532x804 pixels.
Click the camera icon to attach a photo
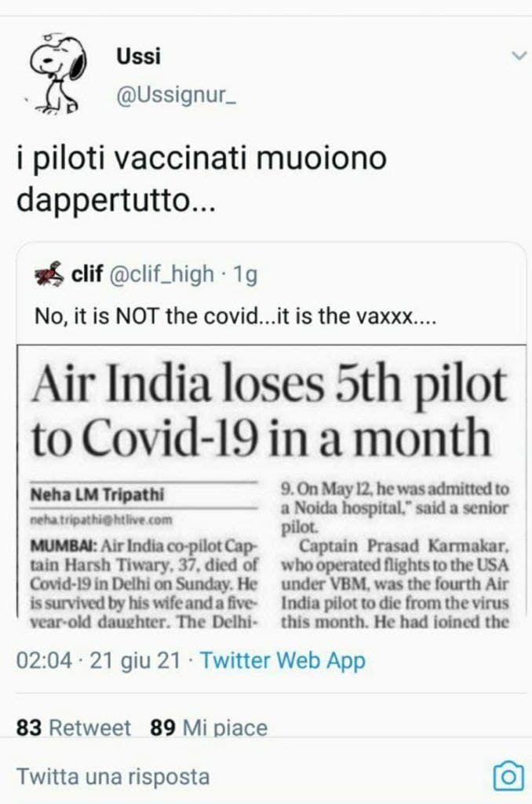click(507, 777)
